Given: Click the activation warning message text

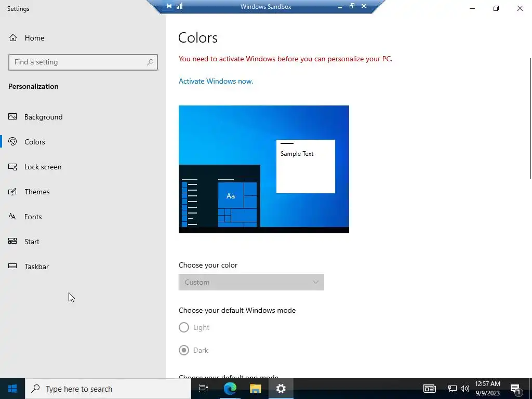Looking at the screenshot, I should tap(285, 59).
